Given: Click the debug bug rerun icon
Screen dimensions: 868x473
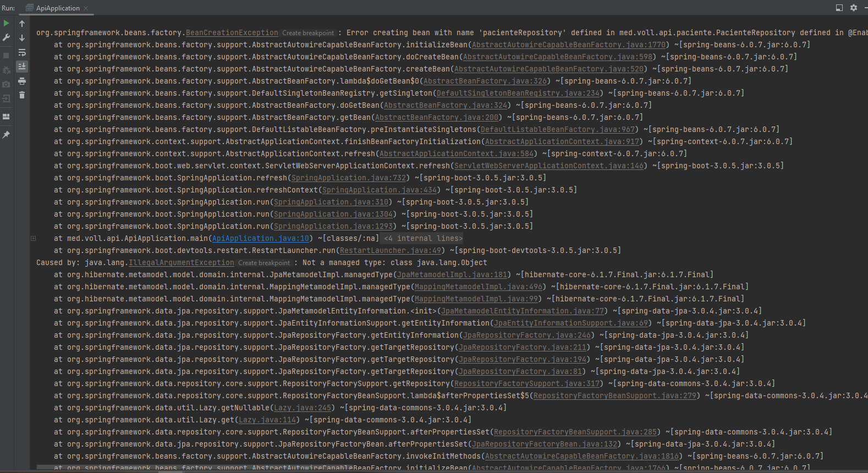Looking at the screenshot, I should pos(7,70).
